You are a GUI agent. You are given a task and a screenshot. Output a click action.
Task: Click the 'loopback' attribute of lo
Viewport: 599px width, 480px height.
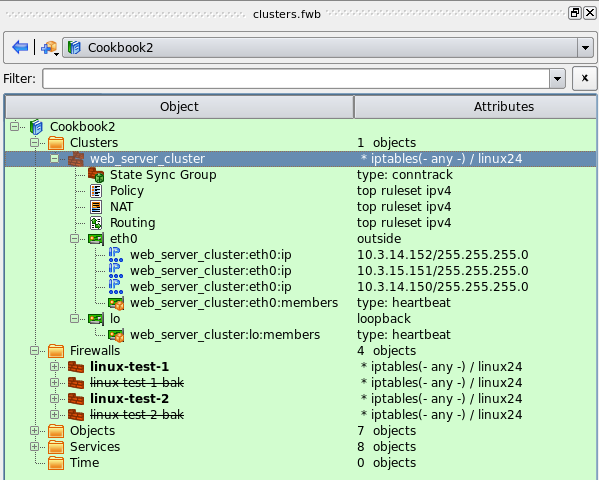tap(384, 319)
